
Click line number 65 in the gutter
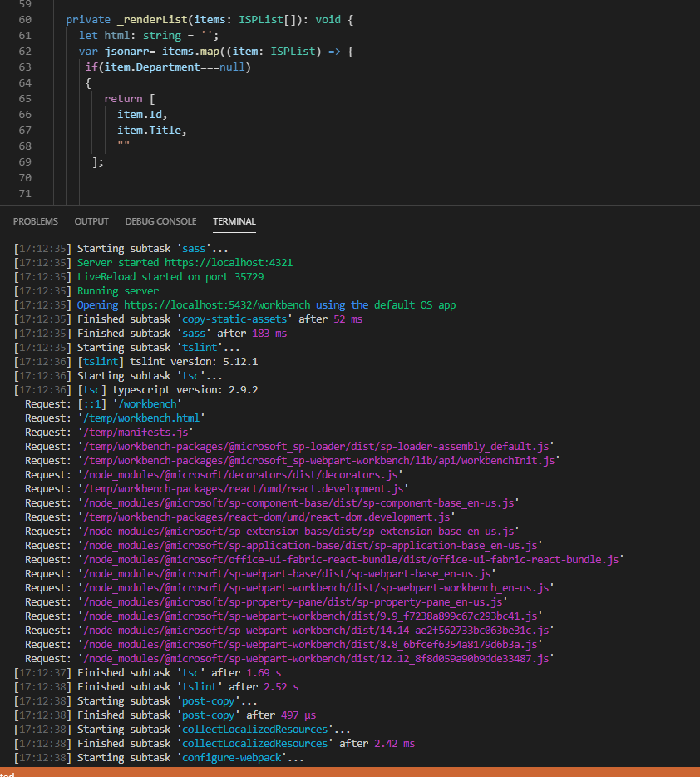coord(25,99)
